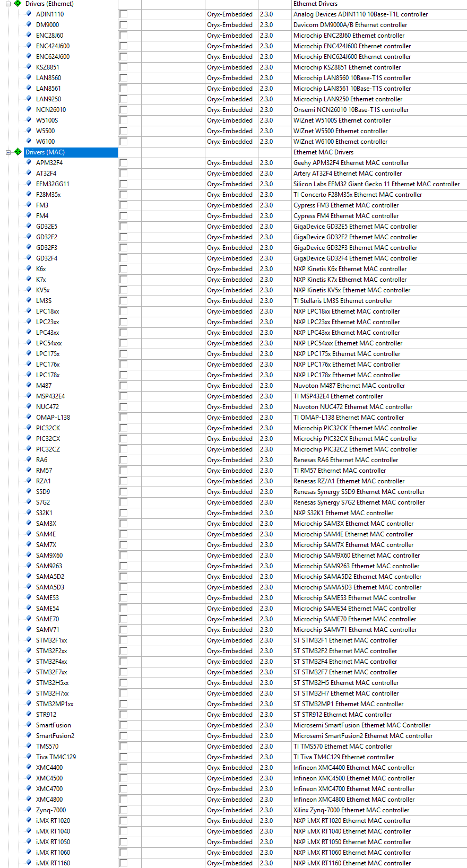Enable the ENC28J60 driver checkbox
467x868 pixels.
(x=124, y=36)
